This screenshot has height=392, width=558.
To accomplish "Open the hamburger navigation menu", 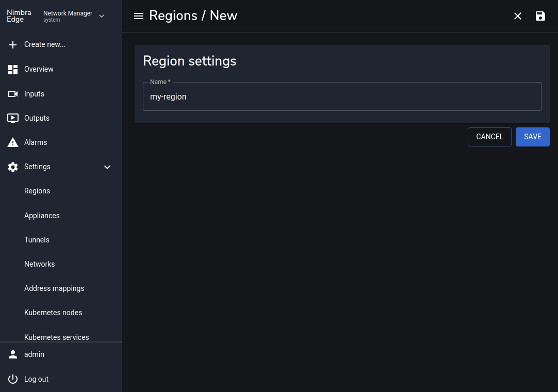I will (139, 16).
